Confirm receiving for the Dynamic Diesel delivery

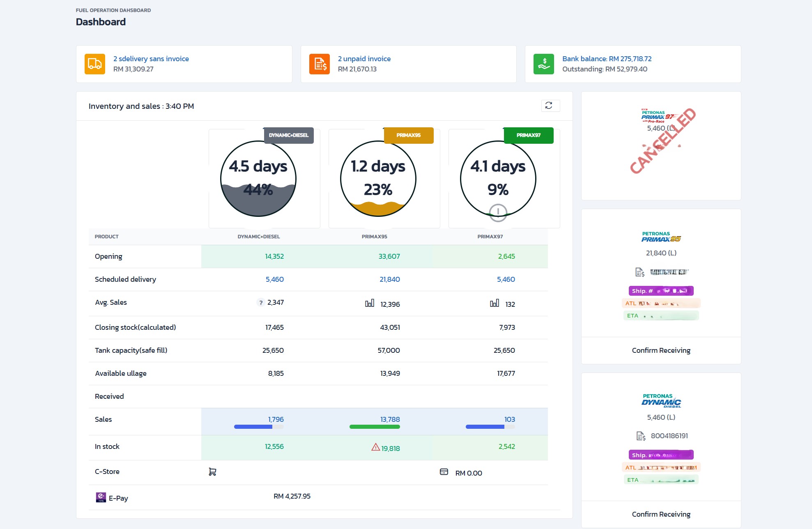[661, 514]
